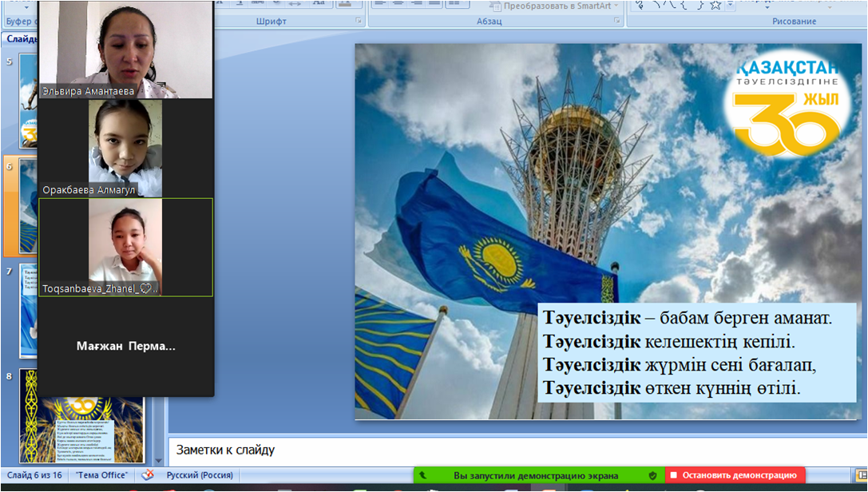Click the normal view icon in status bar
The image size is (868, 492).
pos(863,475)
